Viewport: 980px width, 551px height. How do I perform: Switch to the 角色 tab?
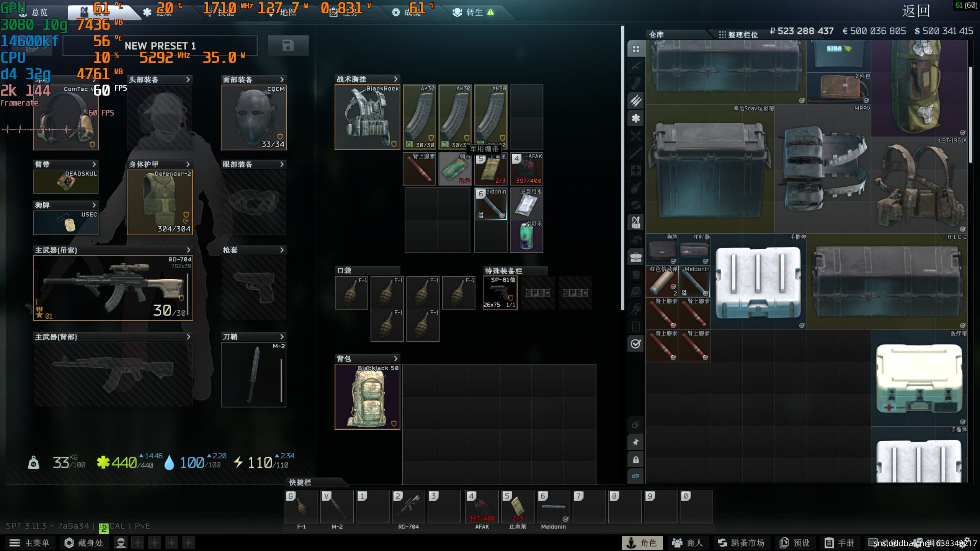(x=643, y=543)
